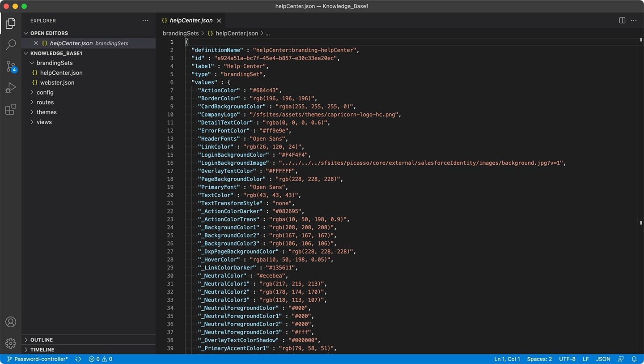Click the Split Editor Right icon
This screenshot has width=644, height=364.
click(622, 21)
